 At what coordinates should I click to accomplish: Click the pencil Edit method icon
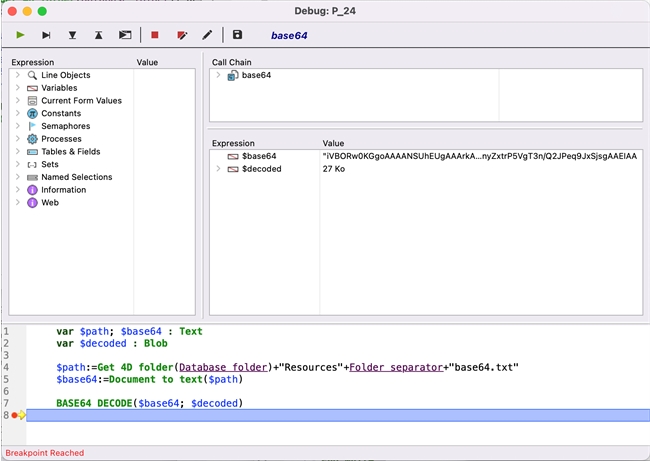click(x=207, y=35)
